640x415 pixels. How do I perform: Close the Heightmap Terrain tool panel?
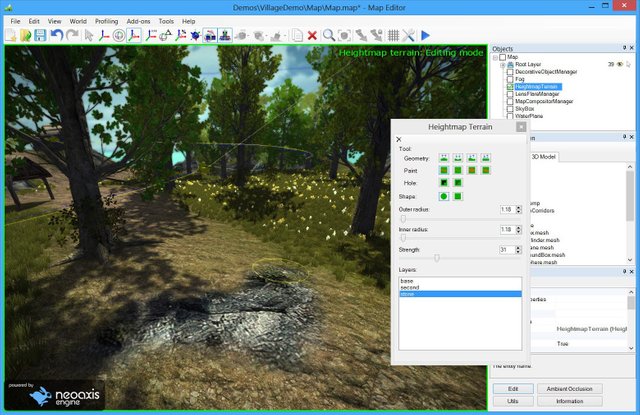pos(521,127)
